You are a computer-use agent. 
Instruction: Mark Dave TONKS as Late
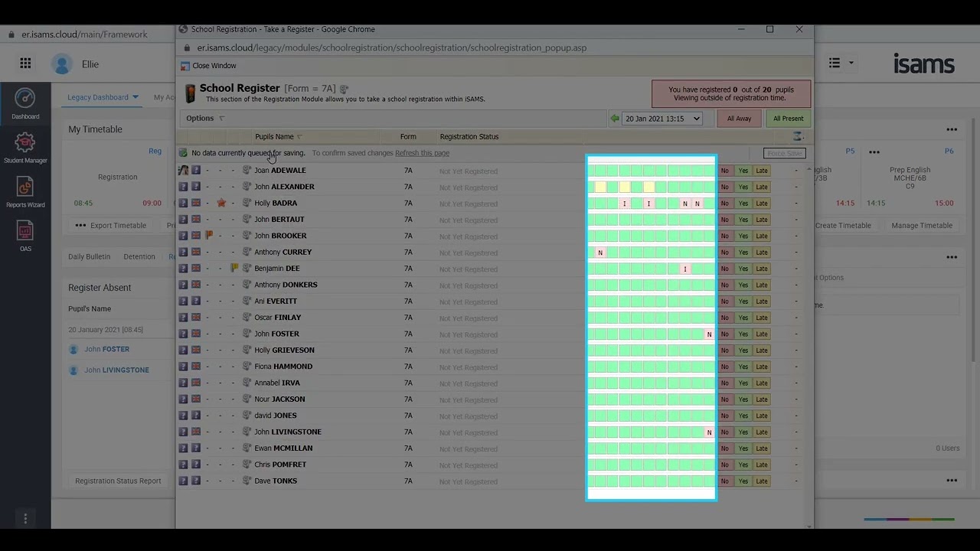pyautogui.click(x=762, y=481)
